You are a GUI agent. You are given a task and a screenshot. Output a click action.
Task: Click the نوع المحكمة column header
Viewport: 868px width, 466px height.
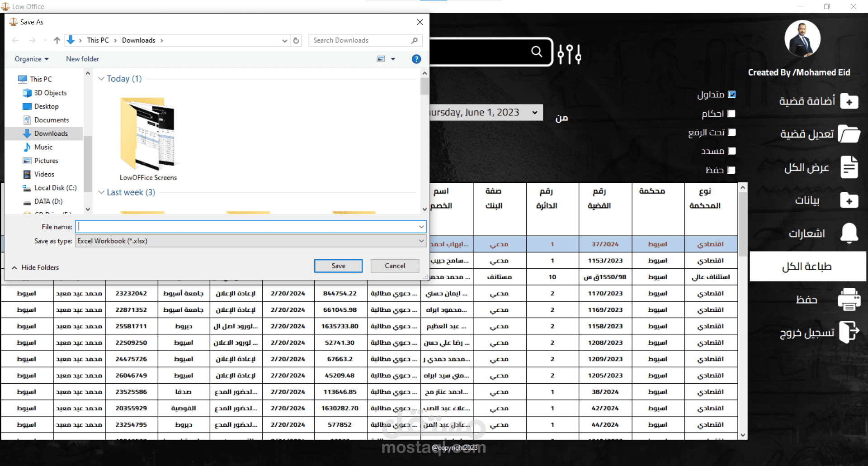tap(711, 209)
